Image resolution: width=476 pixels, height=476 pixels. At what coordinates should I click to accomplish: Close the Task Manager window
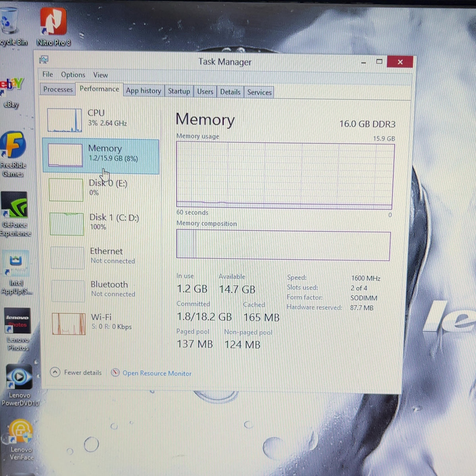coord(400,62)
